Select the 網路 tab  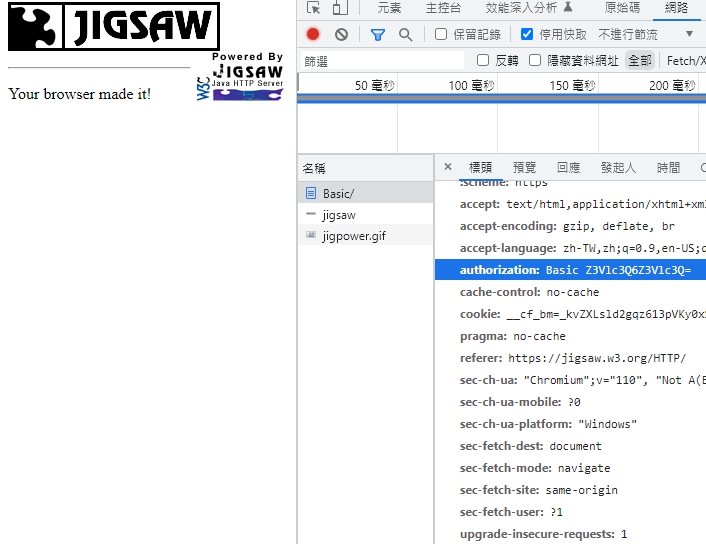click(x=676, y=8)
